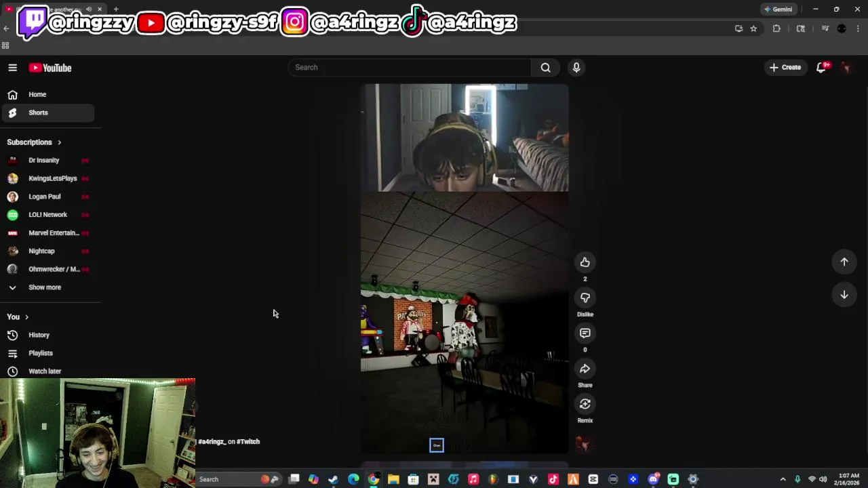
Task: Go to the YouTube logo homepage
Action: [50, 68]
